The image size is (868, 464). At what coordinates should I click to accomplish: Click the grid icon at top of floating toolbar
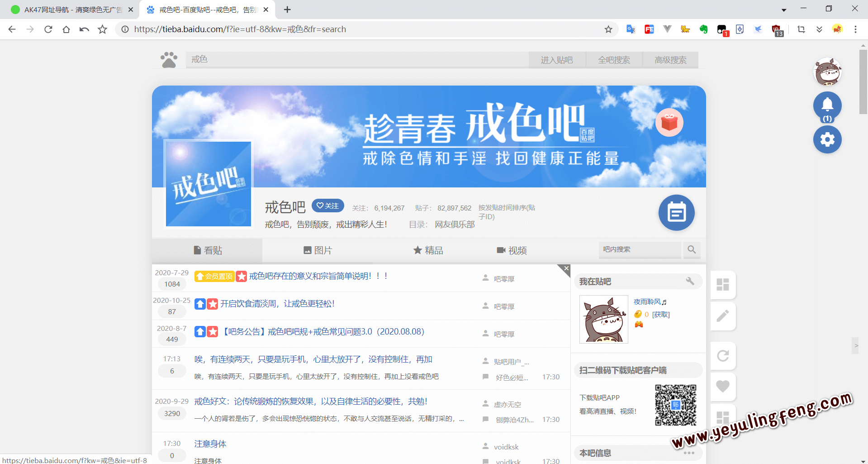pyautogui.click(x=723, y=285)
